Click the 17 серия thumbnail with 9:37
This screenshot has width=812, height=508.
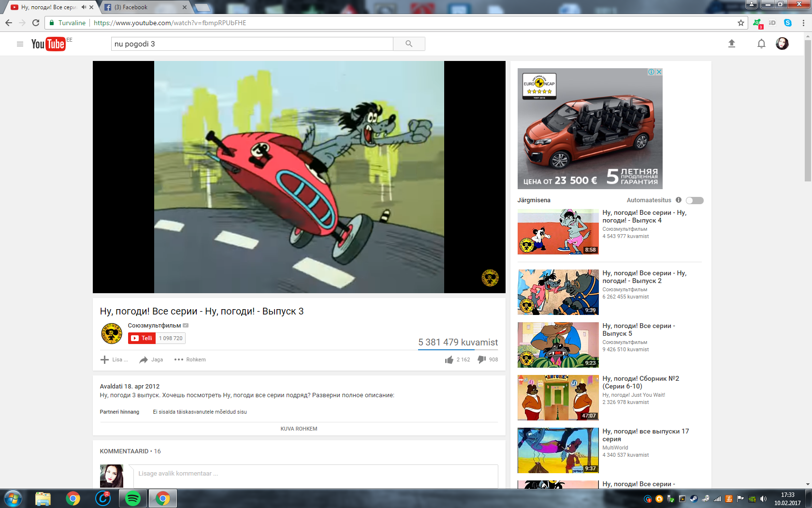558,450
